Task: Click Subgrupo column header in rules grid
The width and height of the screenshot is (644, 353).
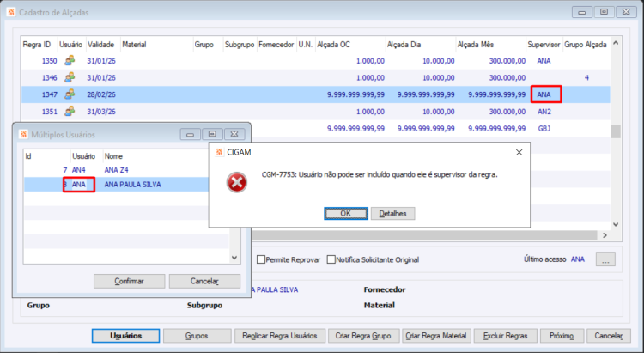Action: (x=240, y=45)
